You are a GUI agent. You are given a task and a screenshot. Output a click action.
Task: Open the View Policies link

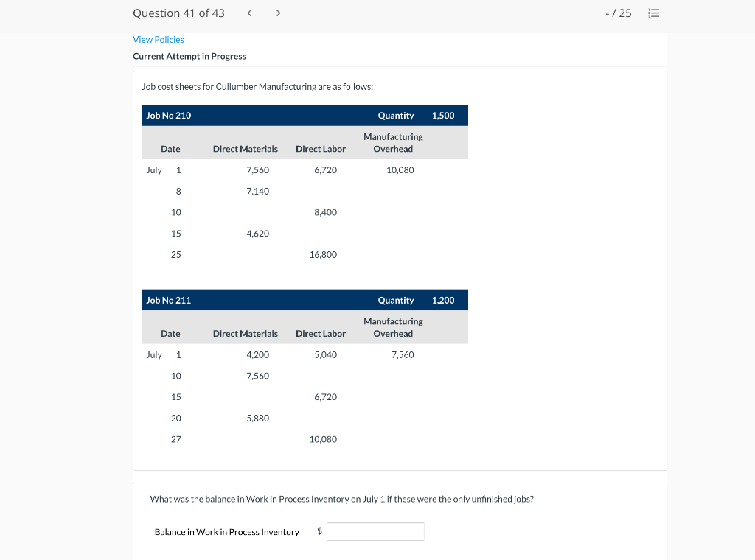159,40
